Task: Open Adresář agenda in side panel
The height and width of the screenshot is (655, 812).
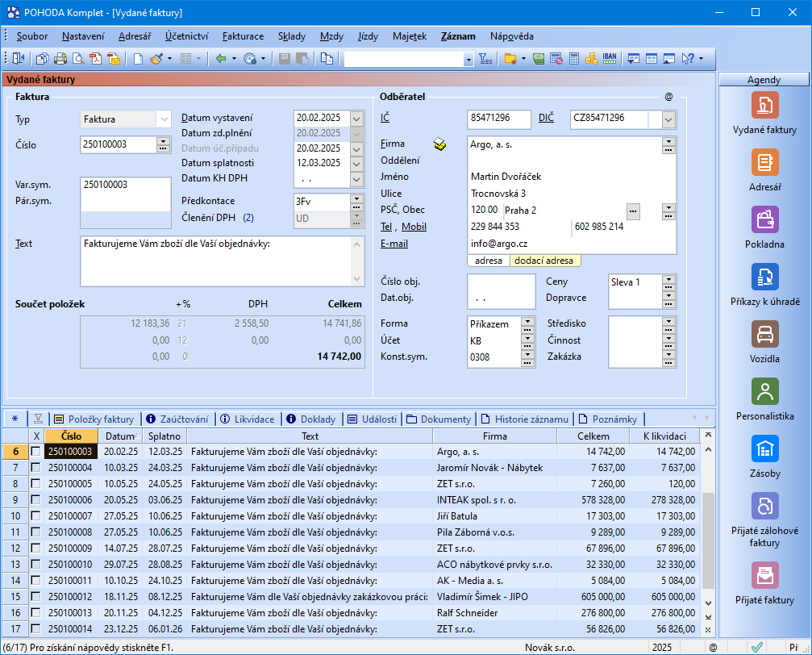Action: [765, 163]
